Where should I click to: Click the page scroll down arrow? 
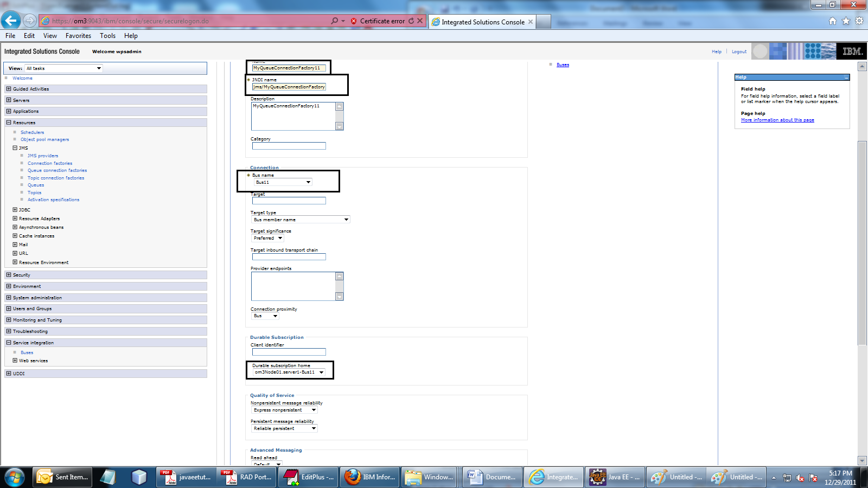(862, 460)
